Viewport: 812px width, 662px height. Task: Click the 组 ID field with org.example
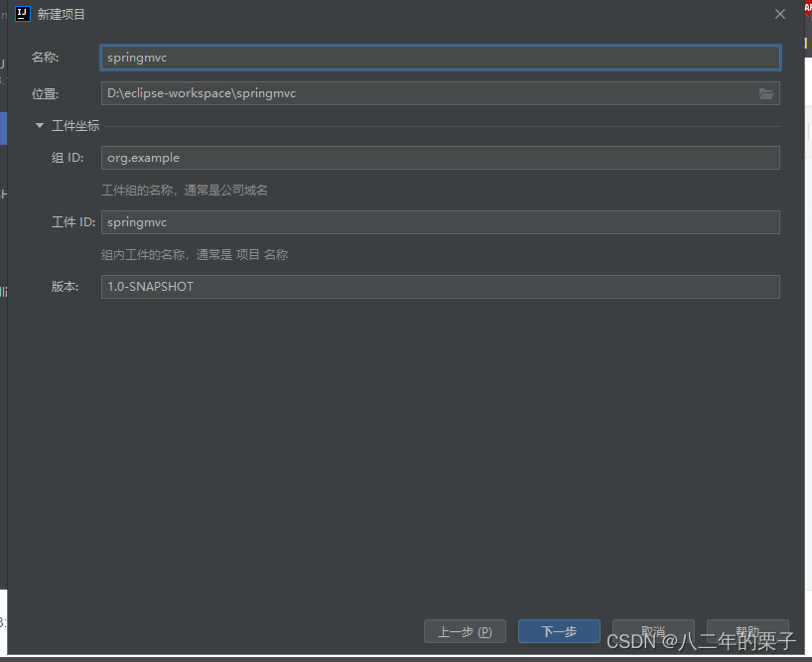(x=440, y=158)
